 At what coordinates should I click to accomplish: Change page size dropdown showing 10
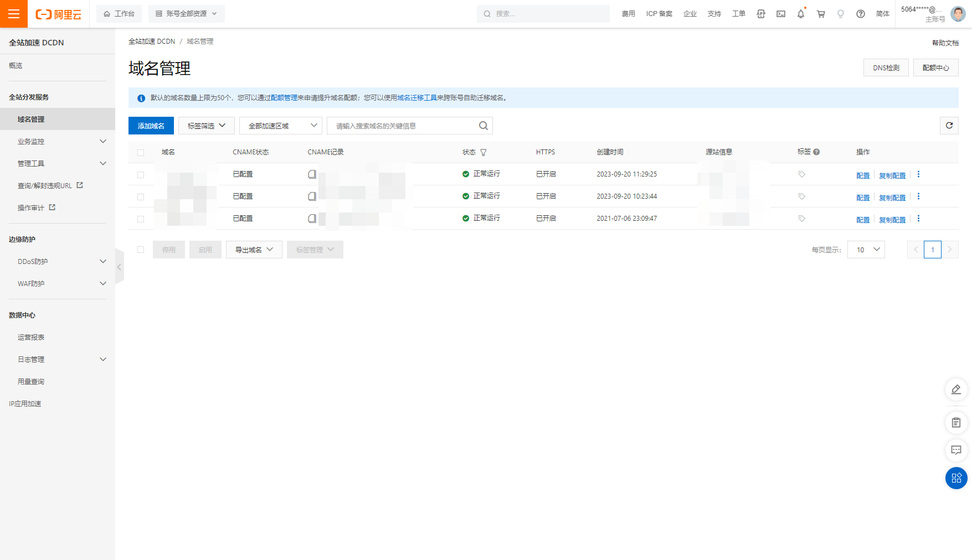[x=866, y=250]
